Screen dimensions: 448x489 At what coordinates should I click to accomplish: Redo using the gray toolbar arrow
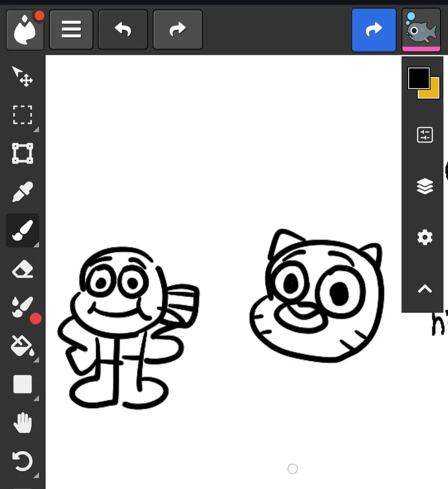tap(178, 30)
